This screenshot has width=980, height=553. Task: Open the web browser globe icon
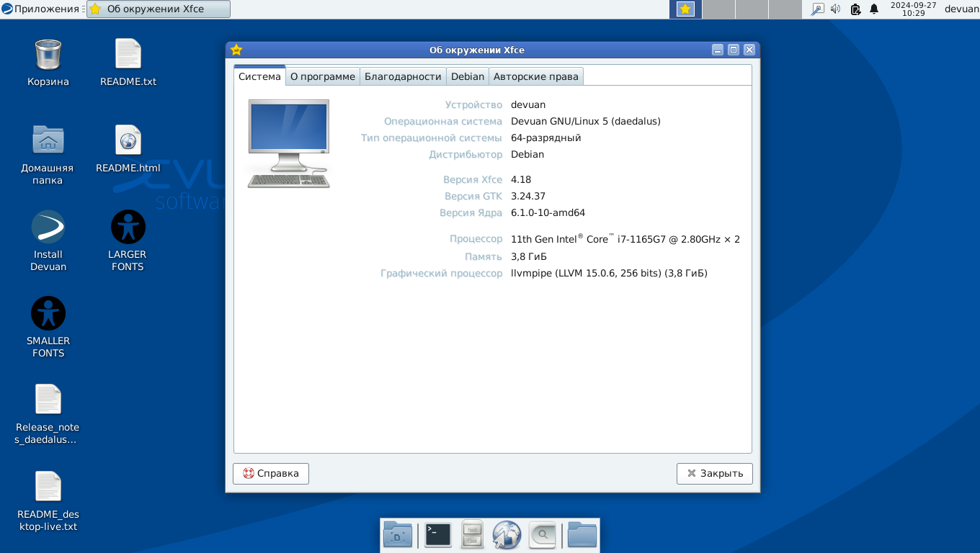[x=507, y=535]
